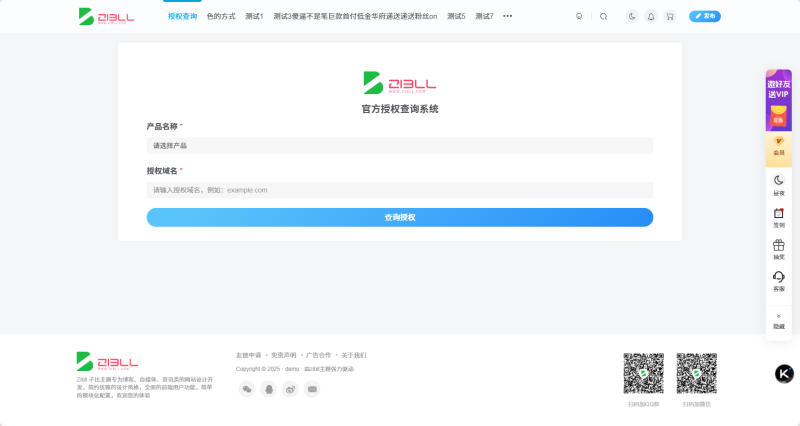Toggle the 昼夜 day/night sidebar icon

pos(779,185)
